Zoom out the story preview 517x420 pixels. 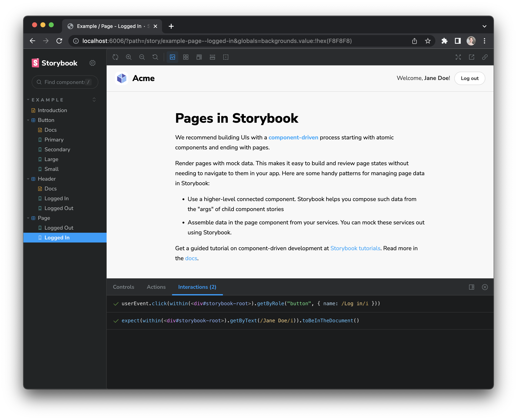coord(142,57)
